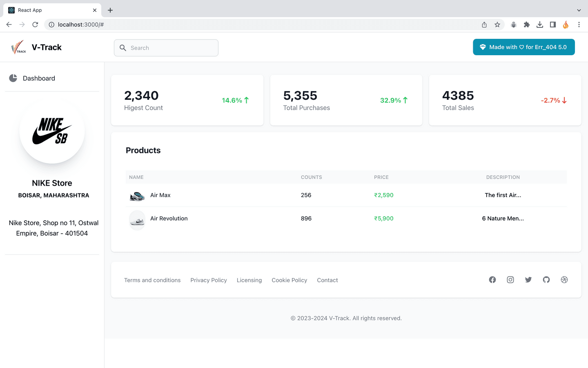Open Chrome three-dot menu
Viewport: 588px width, 368px height.
[x=579, y=25]
